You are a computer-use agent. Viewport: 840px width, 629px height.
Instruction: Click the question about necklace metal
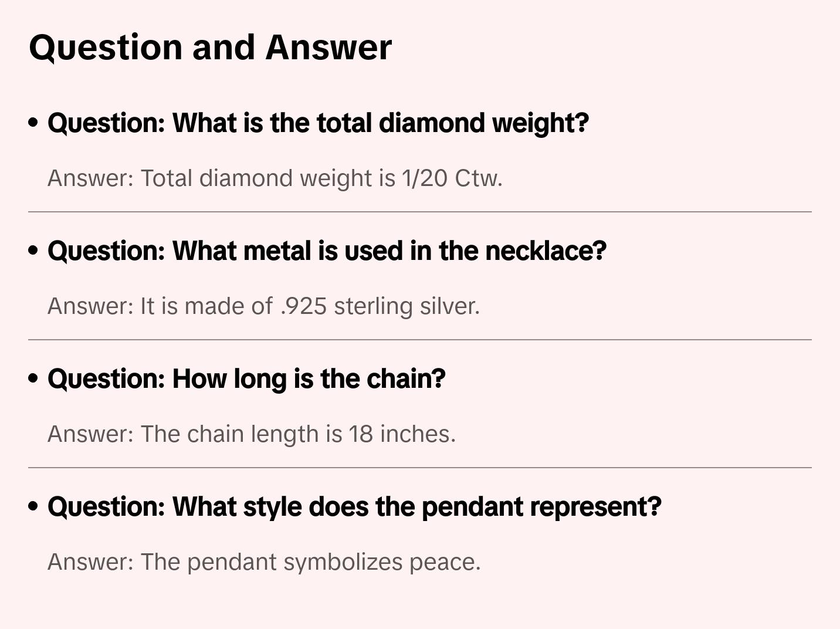327,251
